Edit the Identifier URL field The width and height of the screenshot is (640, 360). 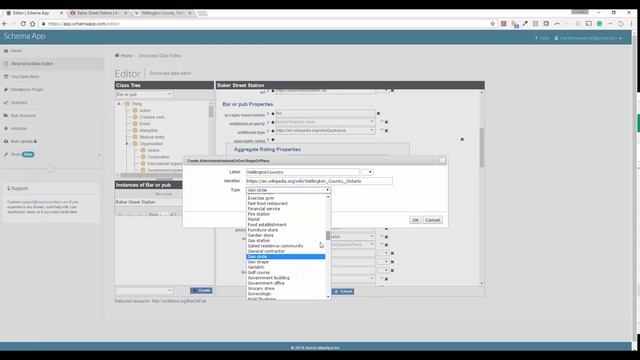(x=319, y=181)
